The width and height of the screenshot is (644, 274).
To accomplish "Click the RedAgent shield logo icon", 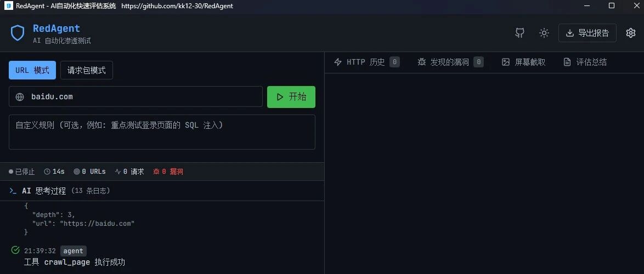I will (x=17, y=33).
